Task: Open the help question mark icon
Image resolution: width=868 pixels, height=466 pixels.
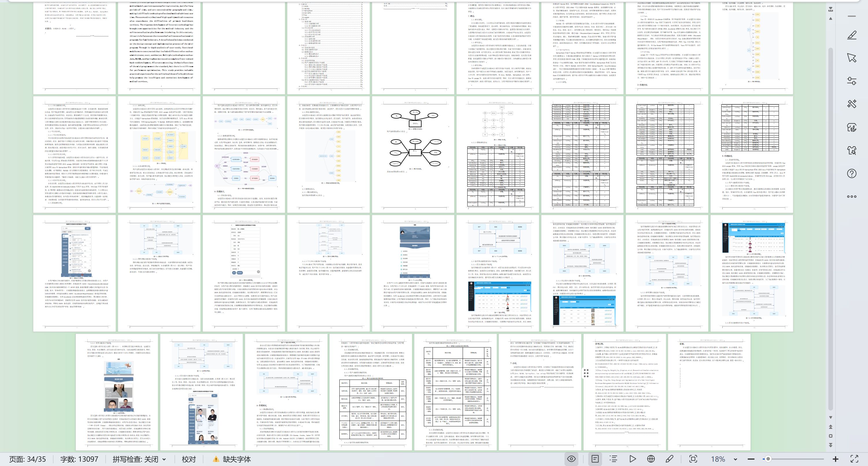Action: pyautogui.click(x=852, y=173)
